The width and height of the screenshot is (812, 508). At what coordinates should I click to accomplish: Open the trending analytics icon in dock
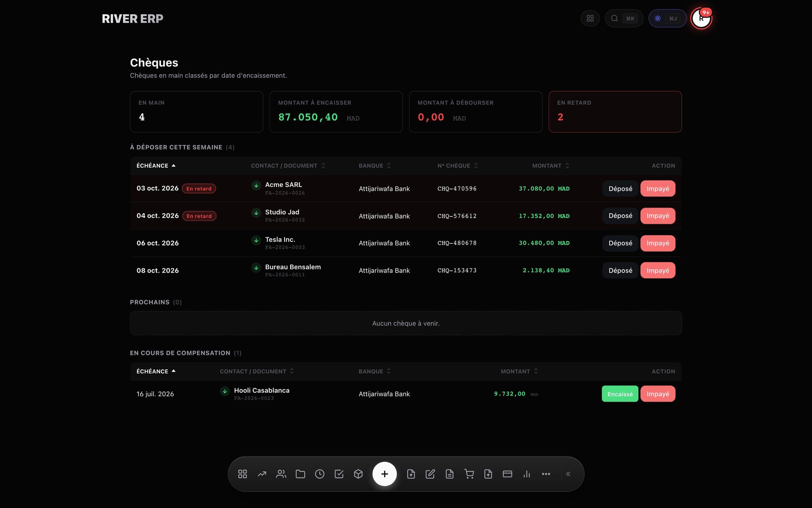point(262,474)
